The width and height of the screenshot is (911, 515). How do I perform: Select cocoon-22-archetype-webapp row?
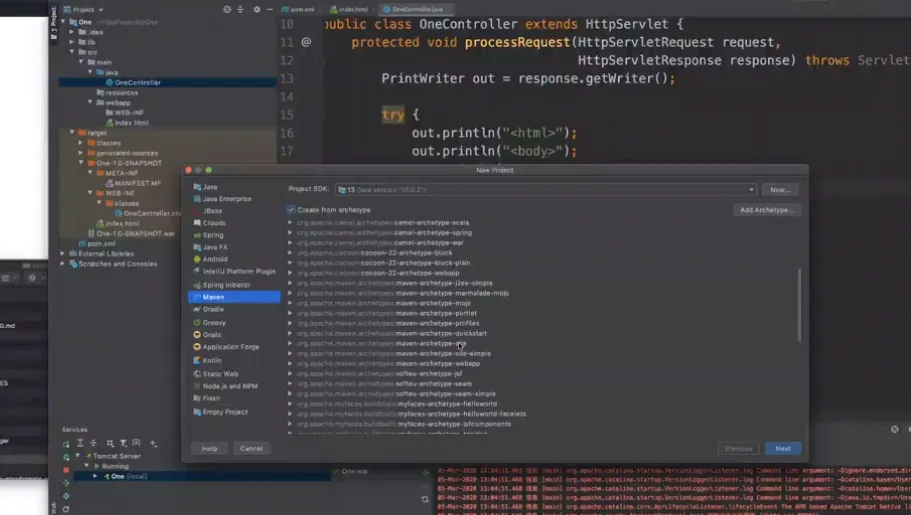click(378, 273)
